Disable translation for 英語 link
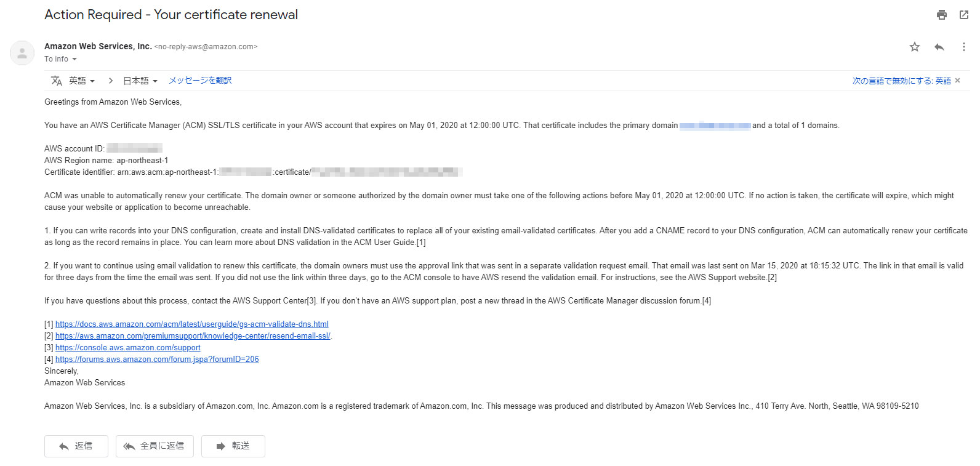 901,81
